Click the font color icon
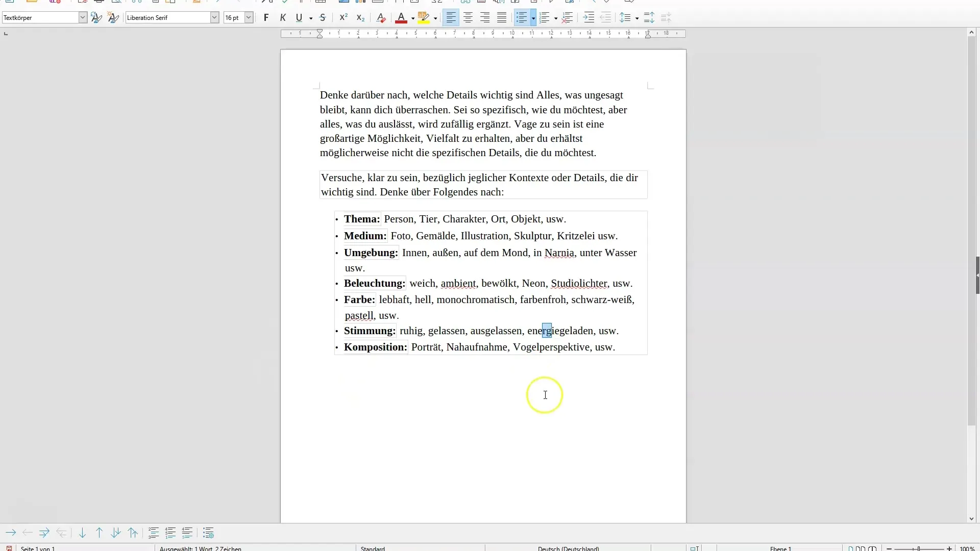This screenshot has width=980, height=551. point(401,17)
